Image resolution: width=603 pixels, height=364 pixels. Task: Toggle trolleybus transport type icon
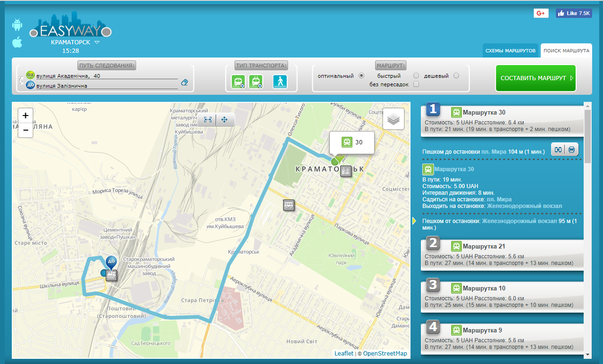pyautogui.click(x=256, y=82)
